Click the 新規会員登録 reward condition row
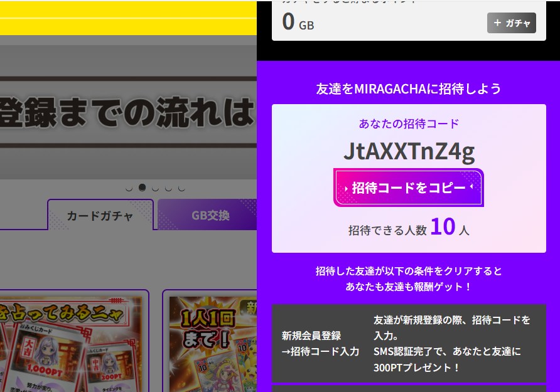 [409, 343]
